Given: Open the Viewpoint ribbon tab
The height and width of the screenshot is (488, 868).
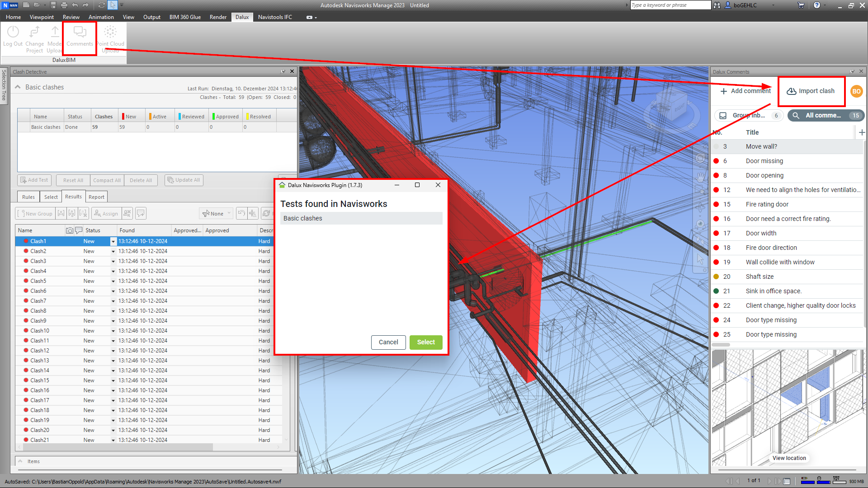Looking at the screenshot, I should [x=42, y=17].
